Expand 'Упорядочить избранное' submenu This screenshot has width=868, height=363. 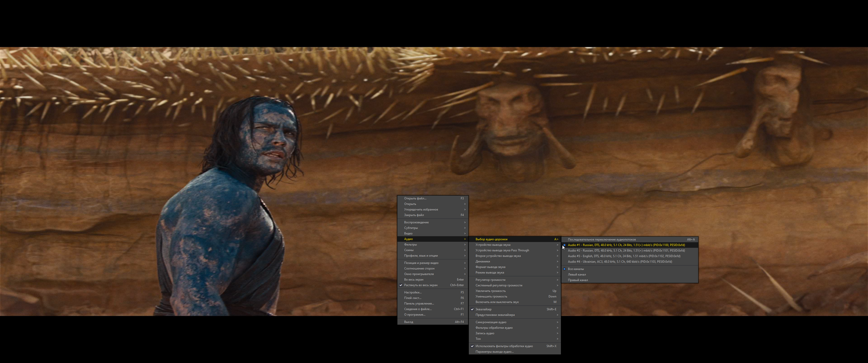[x=433, y=209]
